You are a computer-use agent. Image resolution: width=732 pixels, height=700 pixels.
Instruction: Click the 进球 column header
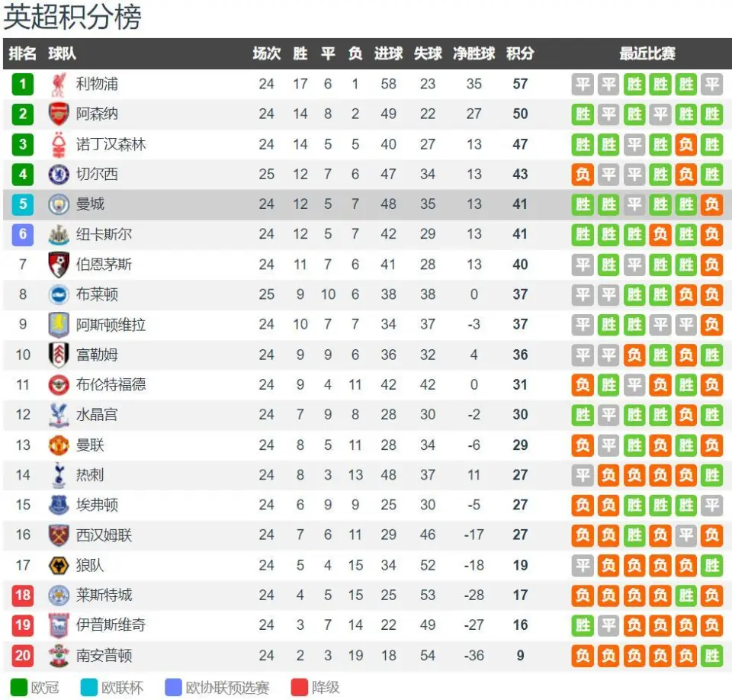coord(388,53)
